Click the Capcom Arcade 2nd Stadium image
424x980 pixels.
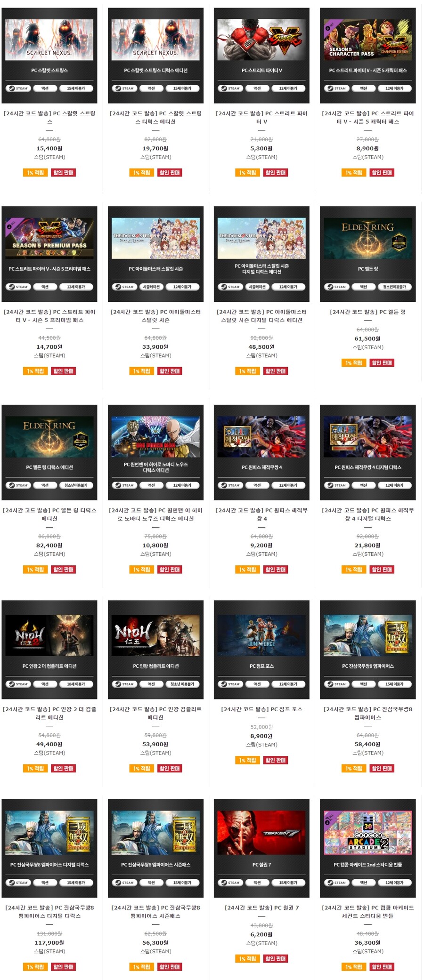(368, 848)
